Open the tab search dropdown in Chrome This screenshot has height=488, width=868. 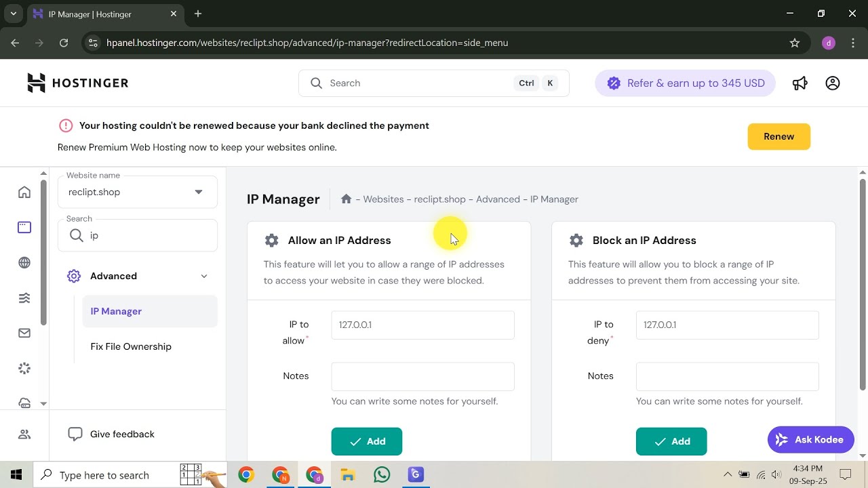[x=14, y=14]
